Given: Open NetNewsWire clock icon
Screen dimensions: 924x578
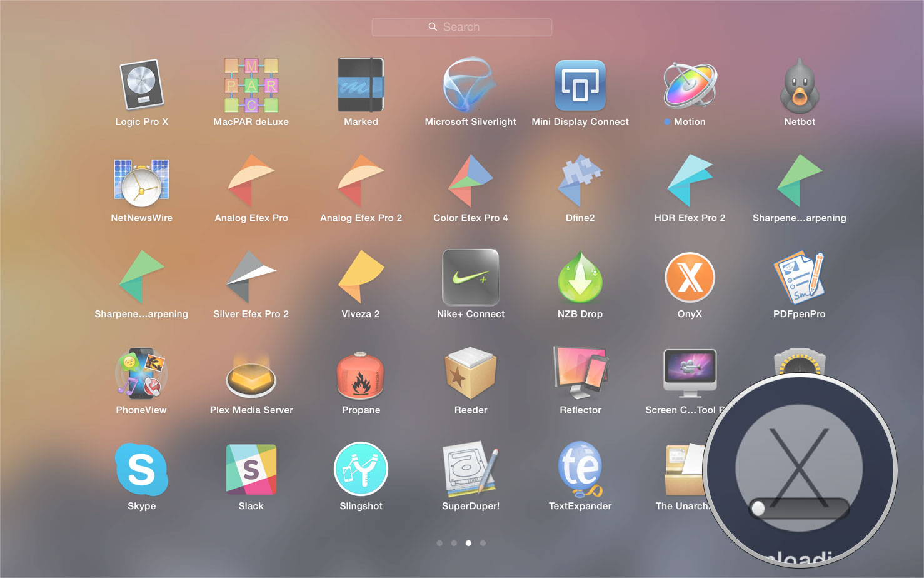Looking at the screenshot, I should pos(141,182).
